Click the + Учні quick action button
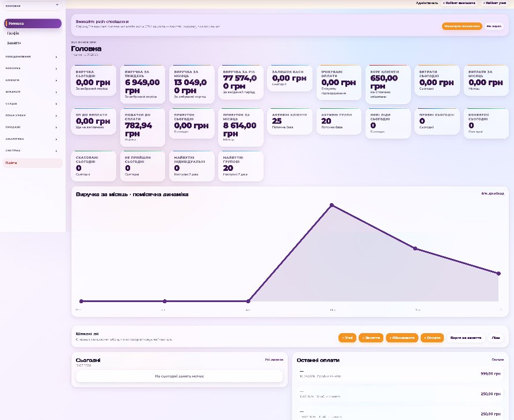514x420 pixels. click(347, 338)
